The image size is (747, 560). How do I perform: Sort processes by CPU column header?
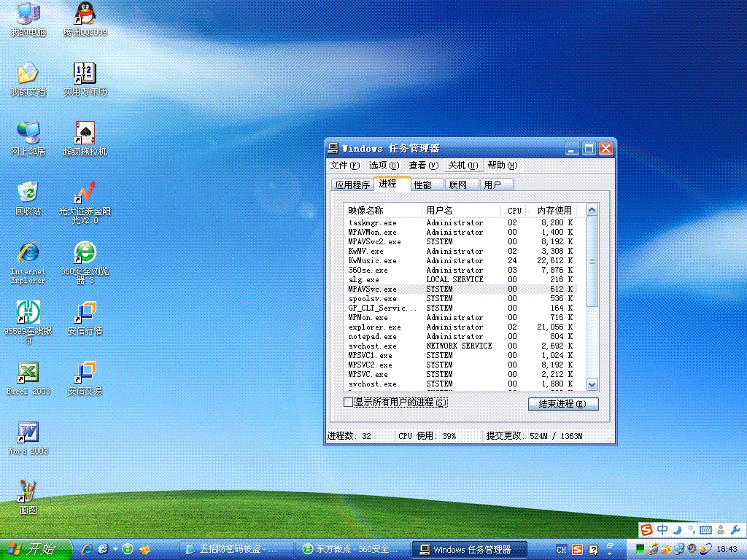(x=514, y=210)
